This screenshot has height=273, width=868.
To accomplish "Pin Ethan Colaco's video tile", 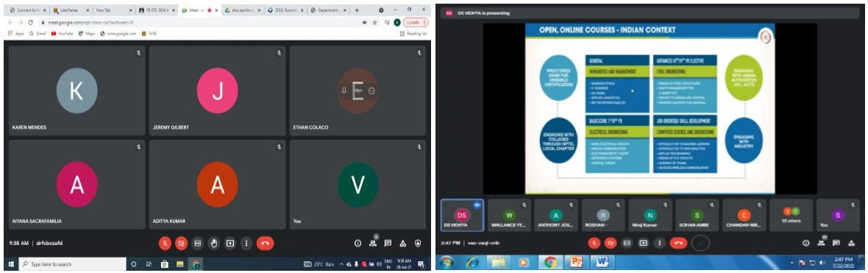I will click(x=344, y=91).
